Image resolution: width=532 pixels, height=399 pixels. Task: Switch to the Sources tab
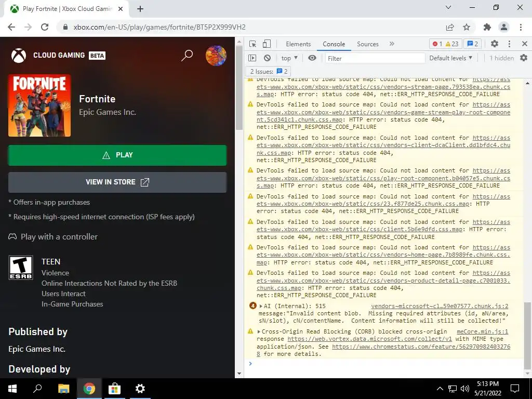[367, 44]
